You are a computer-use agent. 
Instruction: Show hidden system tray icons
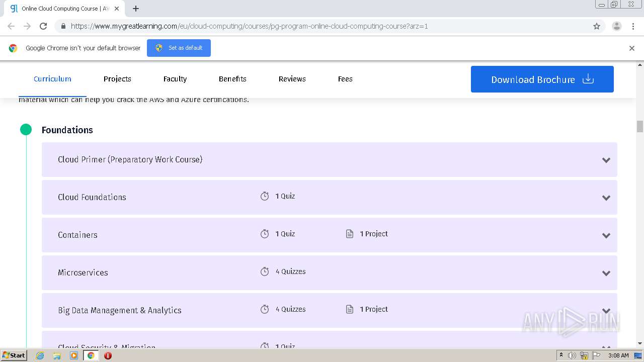click(x=561, y=355)
